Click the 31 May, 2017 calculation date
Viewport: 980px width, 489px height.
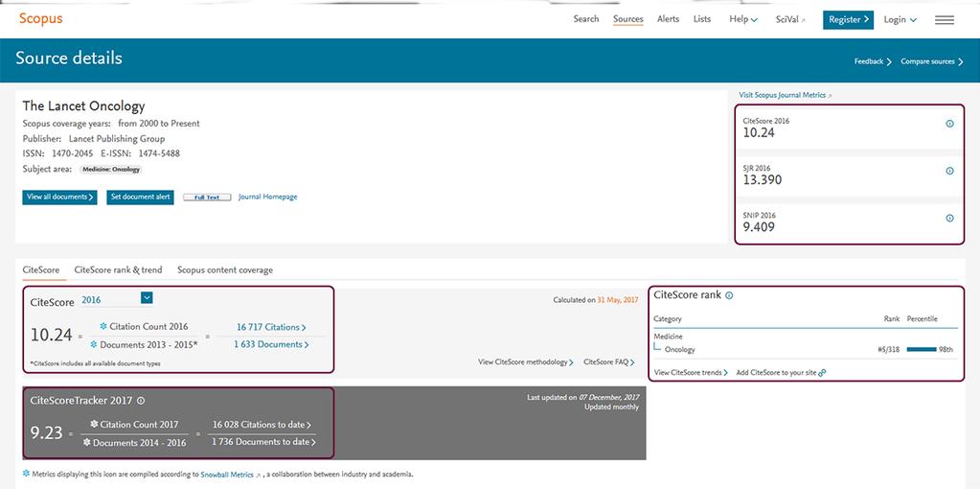coord(618,300)
